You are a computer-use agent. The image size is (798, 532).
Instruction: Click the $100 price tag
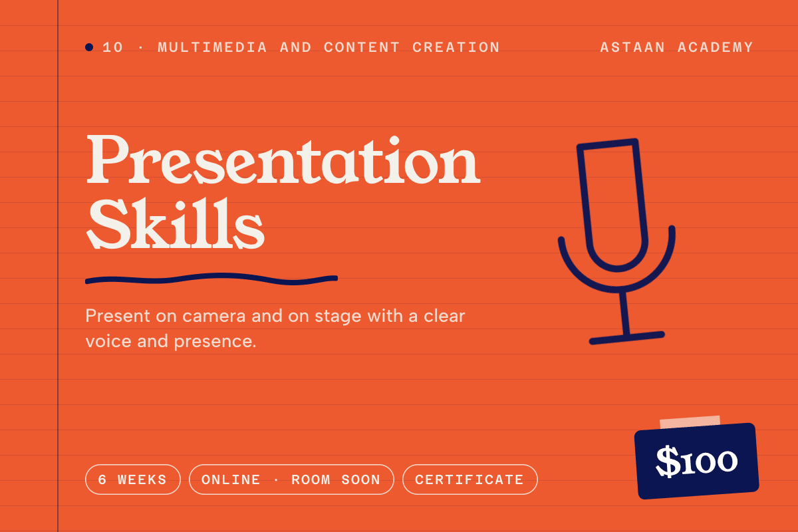point(696,461)
